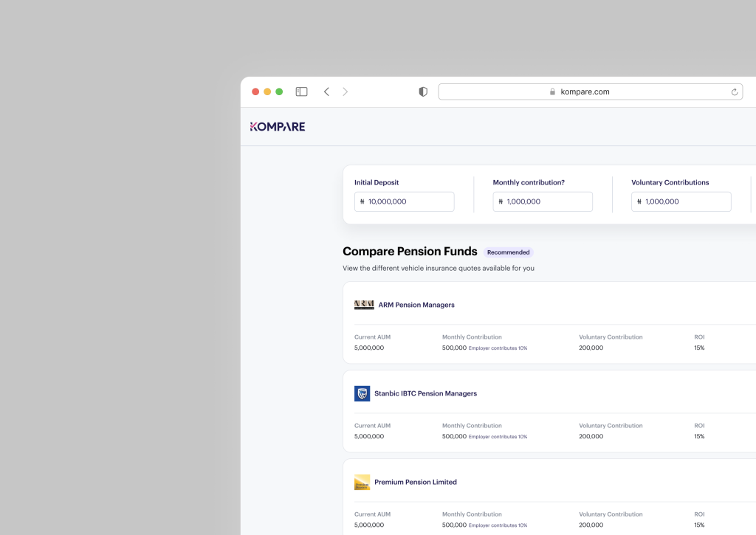Click ARM card Current AUM label
756x535 pixels.
click(x=372, y=337)
